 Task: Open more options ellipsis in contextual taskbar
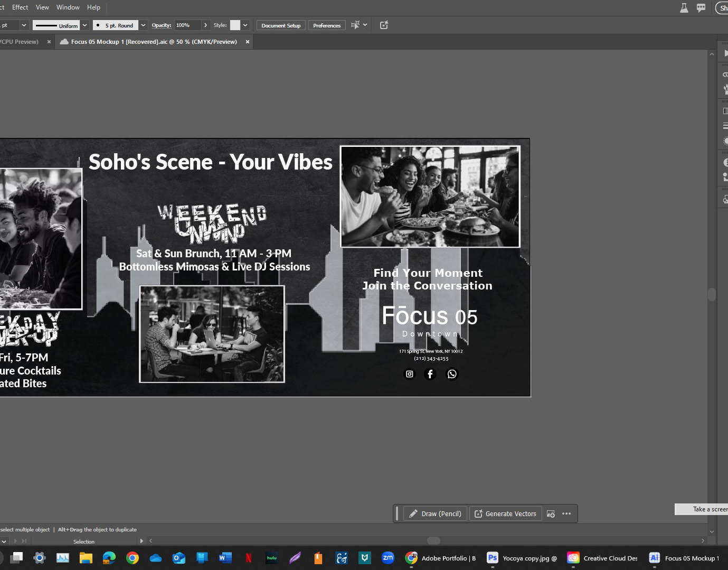click(x=566, y=513)
